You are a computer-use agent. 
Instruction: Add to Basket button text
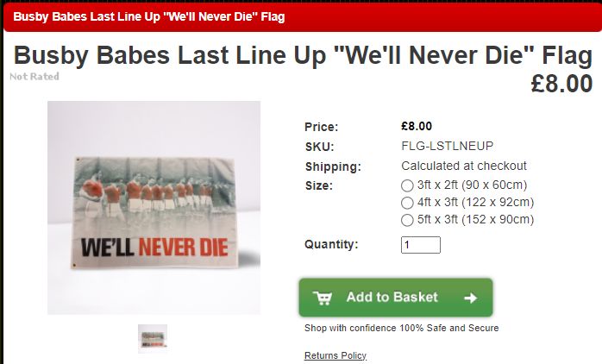pyautogui.click(x=392, y=297)
